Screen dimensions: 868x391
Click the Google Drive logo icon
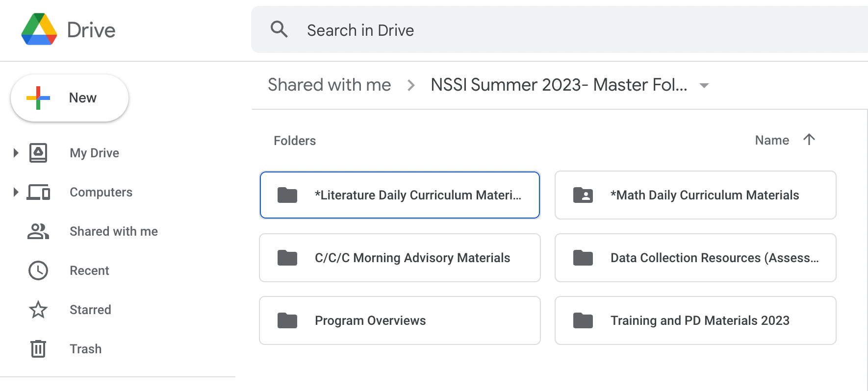39,29
